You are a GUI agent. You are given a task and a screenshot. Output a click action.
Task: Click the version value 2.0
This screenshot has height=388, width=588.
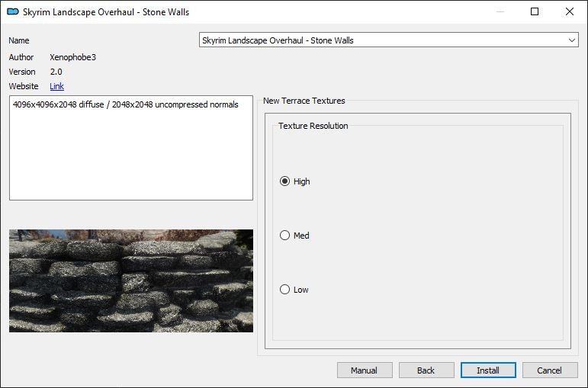coord(56,72)
